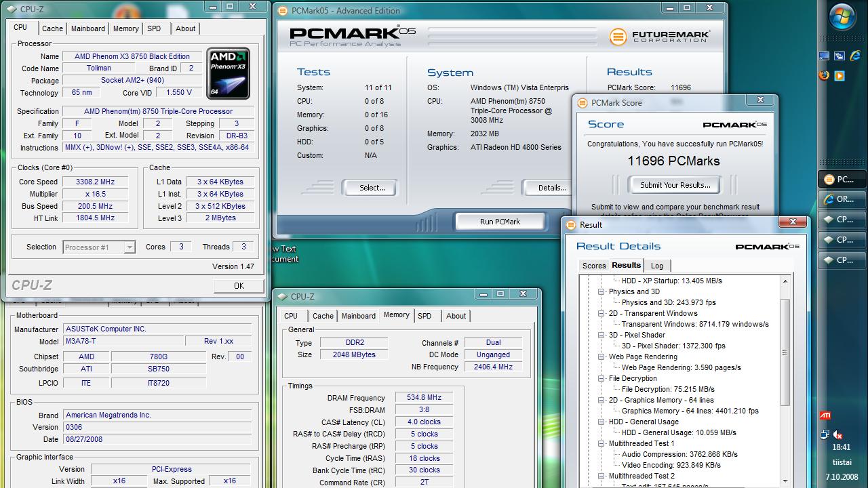This screenshot has width=868, height=488.
Task: Click the CPU-Z memory window title icon
Action: click(x=281, y=296)
